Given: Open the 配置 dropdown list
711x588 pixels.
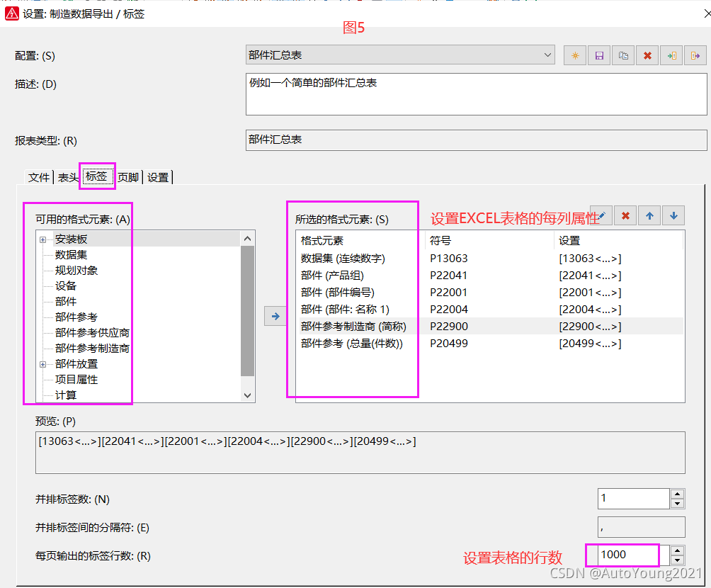Looking at the screenshot, I should point(547,55).
